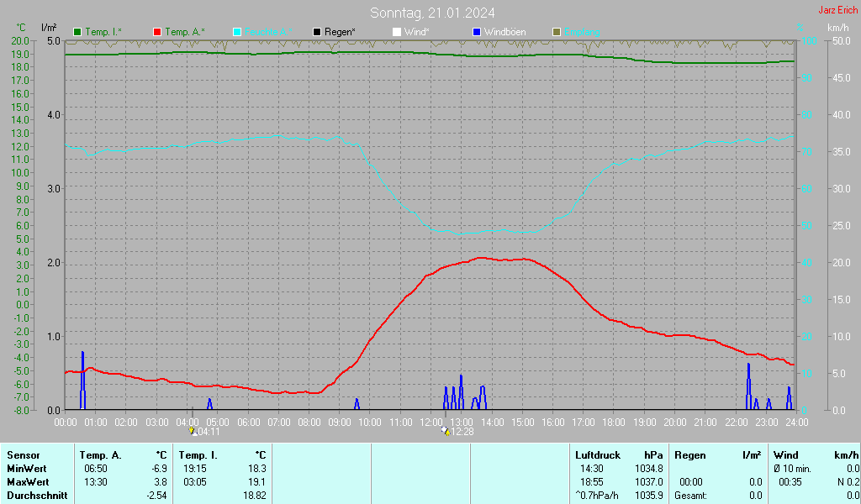
Task: Click the 'Temp. A.' column header
Action: tap(101, 455)
